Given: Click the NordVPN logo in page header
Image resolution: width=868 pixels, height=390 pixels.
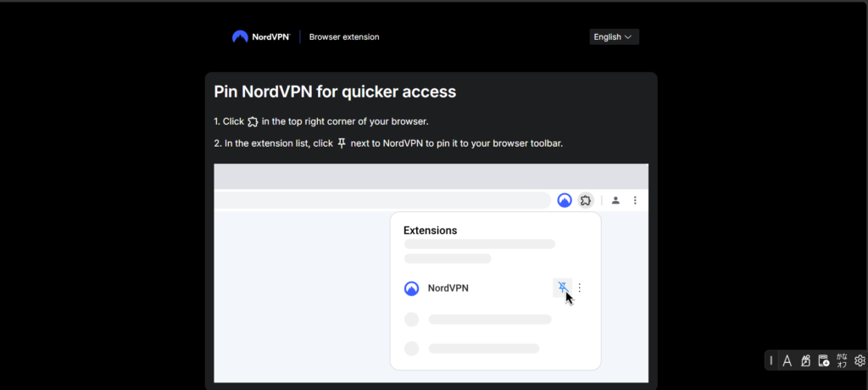Looking at the screenshot, I should (261, 37).
